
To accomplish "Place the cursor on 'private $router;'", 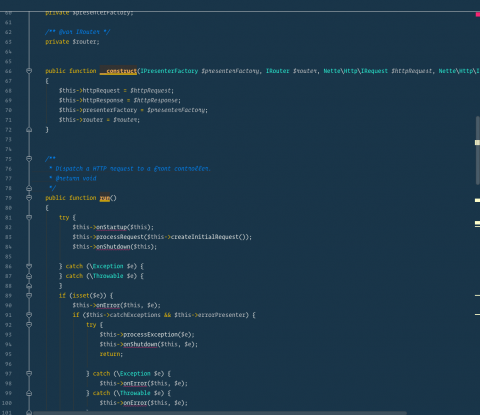I will click(x=72, y=42).
